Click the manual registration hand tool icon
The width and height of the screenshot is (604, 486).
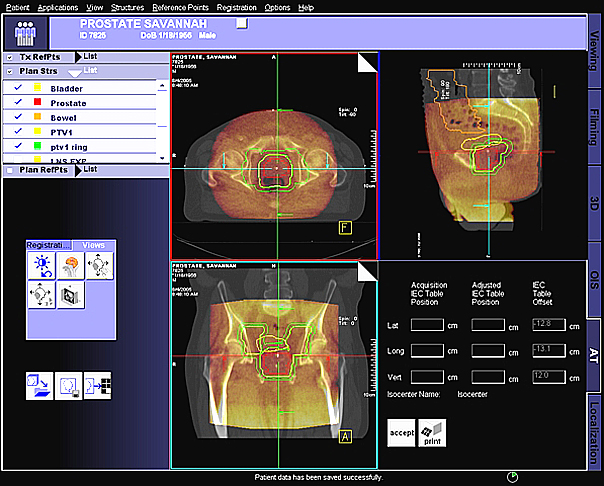point(99,266)
